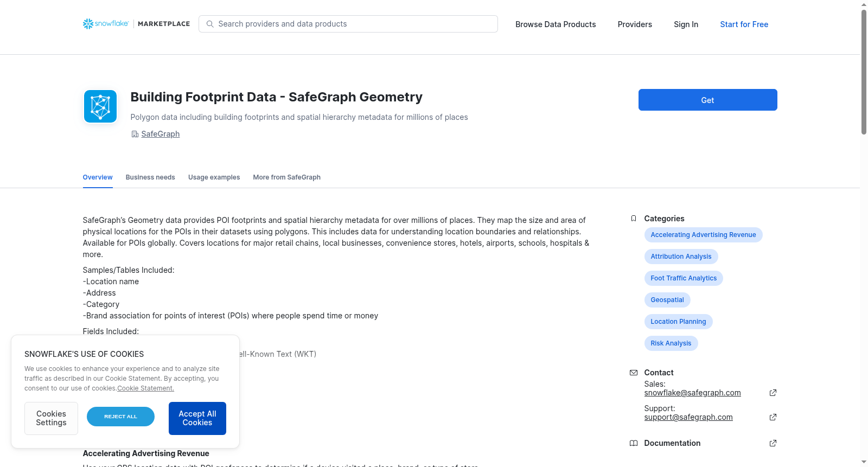Screen dimensions: 868x467
Task: Click the SafeGraph Geometry product logo
Action: (x=100, y=106)
